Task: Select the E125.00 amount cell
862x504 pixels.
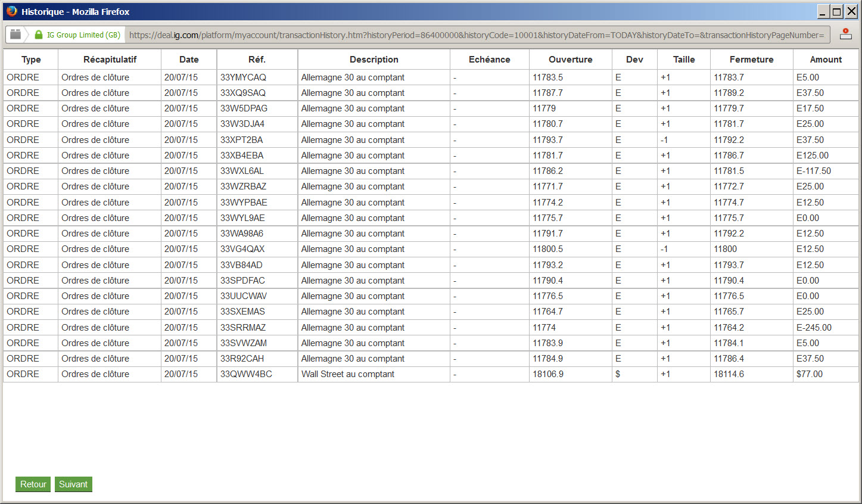Action: pos(826,155)
